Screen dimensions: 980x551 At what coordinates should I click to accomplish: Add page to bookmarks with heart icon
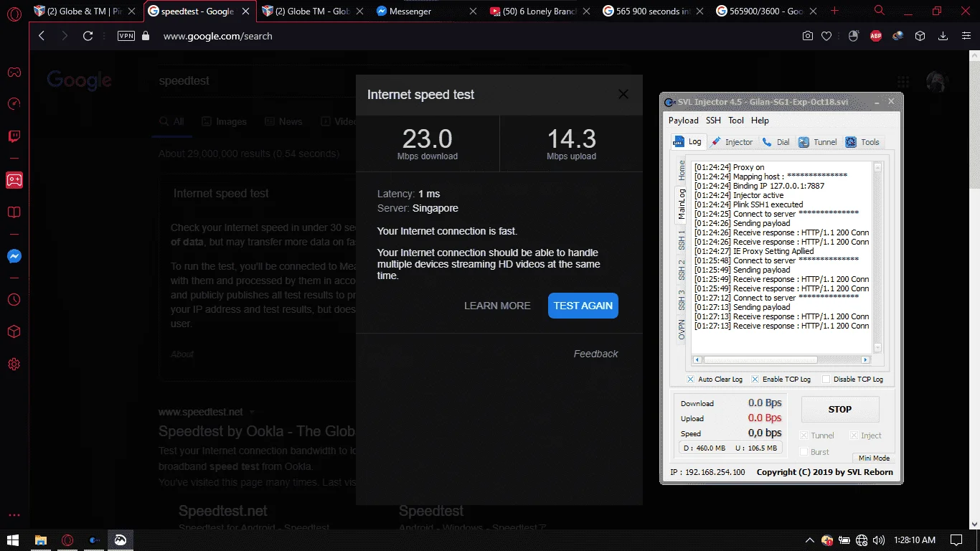coord(826,36)
